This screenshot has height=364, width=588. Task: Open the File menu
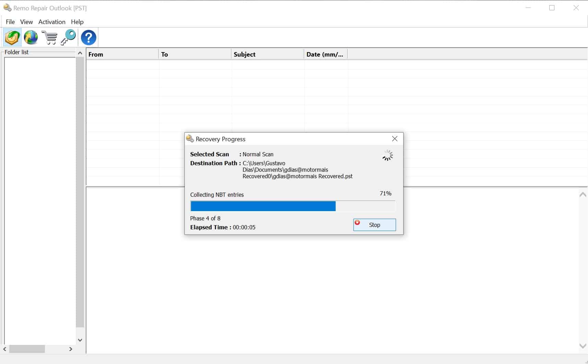(10, 22)
